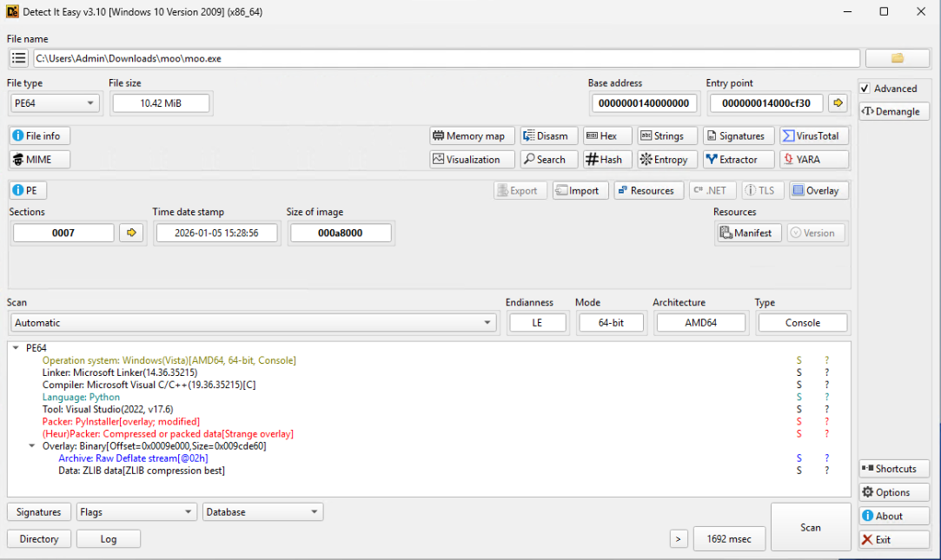Launch the Disasm disassembler view

click(544, 136)
